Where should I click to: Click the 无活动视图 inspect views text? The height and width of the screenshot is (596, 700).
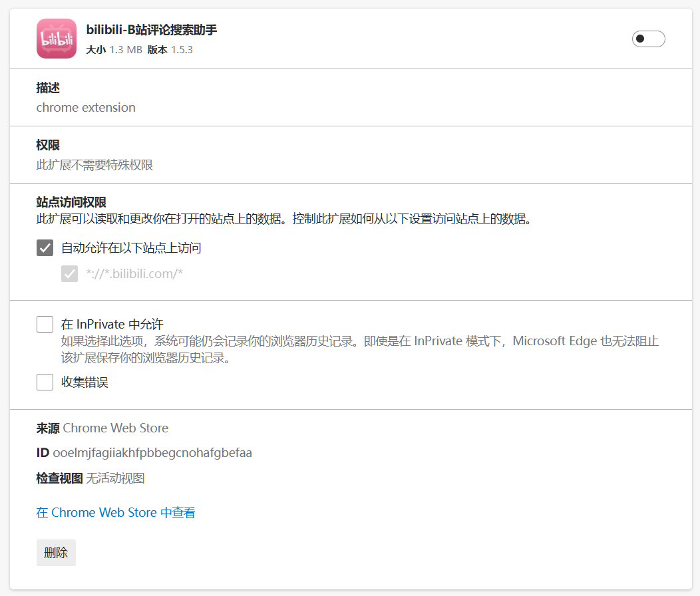[115, 478]
